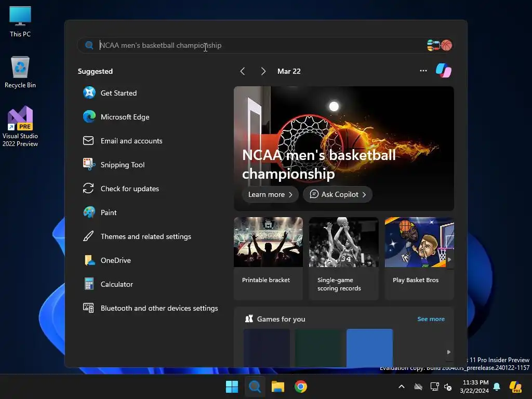Select the blue game tile thumbnail
This screenshot has height=399, width=532.
(369, 348)
